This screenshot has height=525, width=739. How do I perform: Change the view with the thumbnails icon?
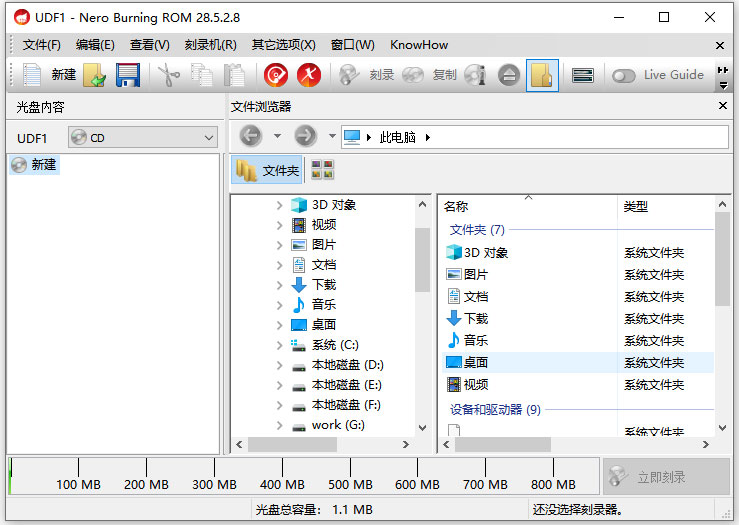coord(322,170)
